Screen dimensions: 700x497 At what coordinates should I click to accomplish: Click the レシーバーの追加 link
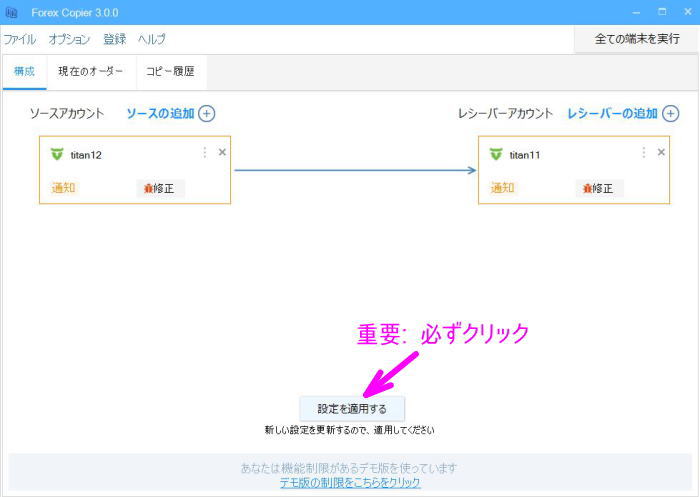612,113
